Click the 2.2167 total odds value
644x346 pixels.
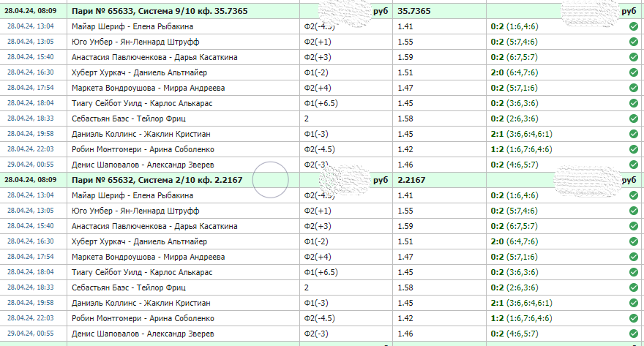click(411, 180)
